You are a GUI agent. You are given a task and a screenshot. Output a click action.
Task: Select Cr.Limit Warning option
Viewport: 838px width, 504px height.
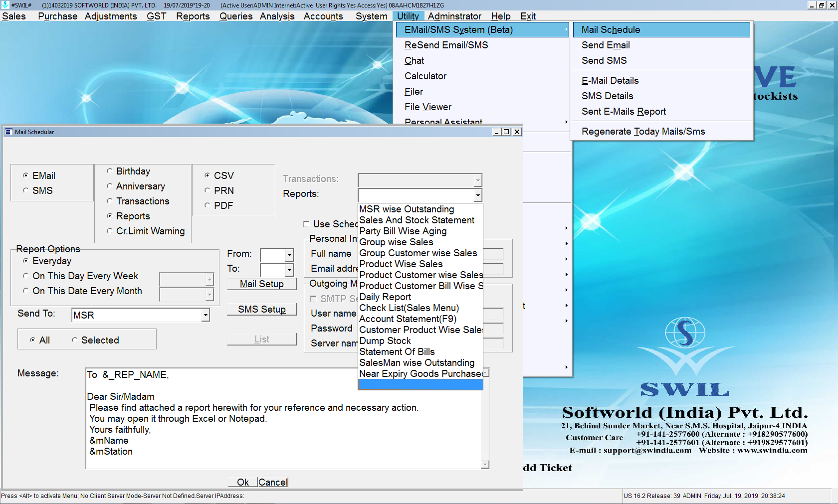click(109, 231)
